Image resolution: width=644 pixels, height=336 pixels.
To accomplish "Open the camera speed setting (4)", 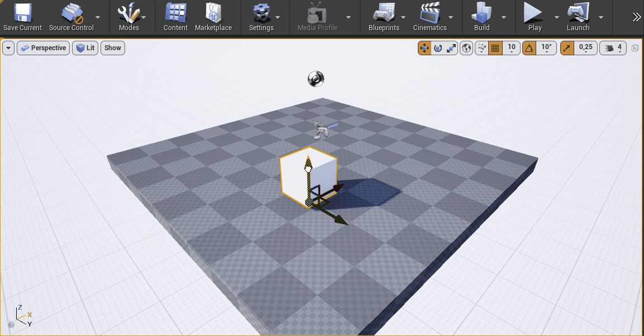I will [613, 49].
